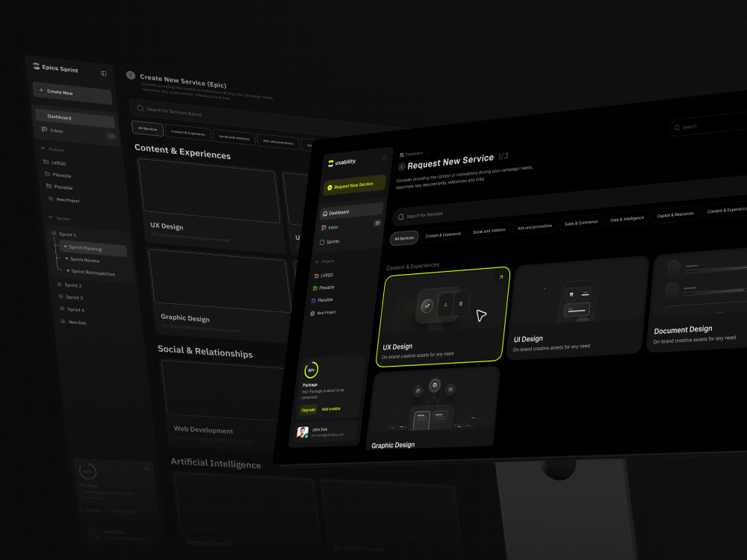Click the 86% Package progress ring
Image resolution: width=747 pixels, height=560 pixels.
[311, 370]
